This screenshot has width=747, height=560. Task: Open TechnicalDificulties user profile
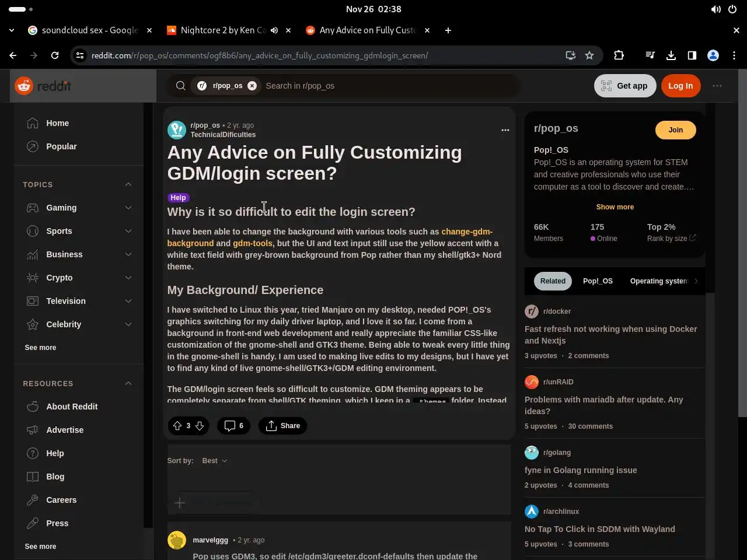click(x=223, y=135)
